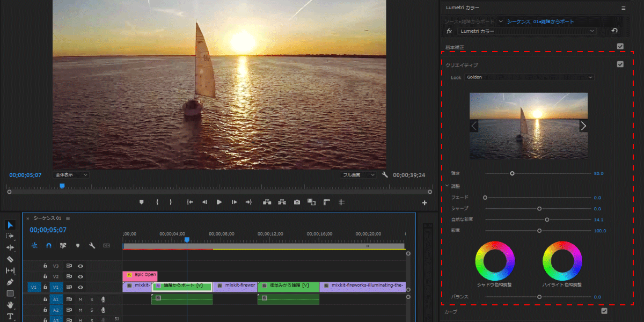Viewport: 644px width, 322px height.
Task: Select the Hand tool
Action: click(x=10, y=305)
